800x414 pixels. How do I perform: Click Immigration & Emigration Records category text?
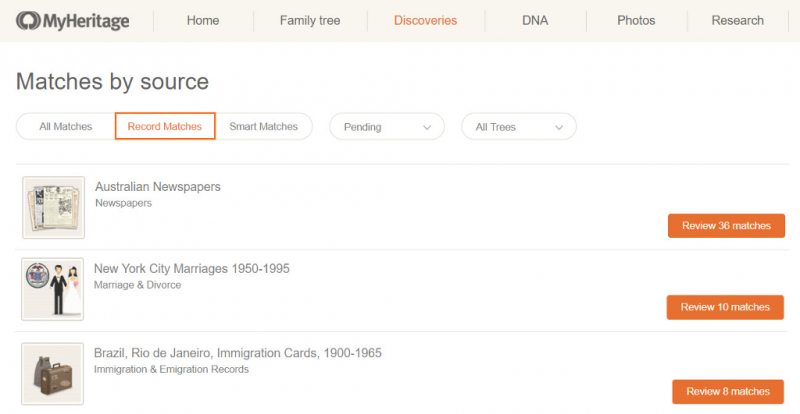[171, 369]
